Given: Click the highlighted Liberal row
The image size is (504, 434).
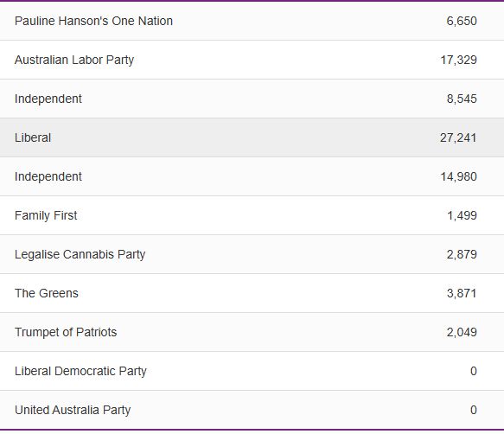Looking at the screenshot, I should pos(252,137).
